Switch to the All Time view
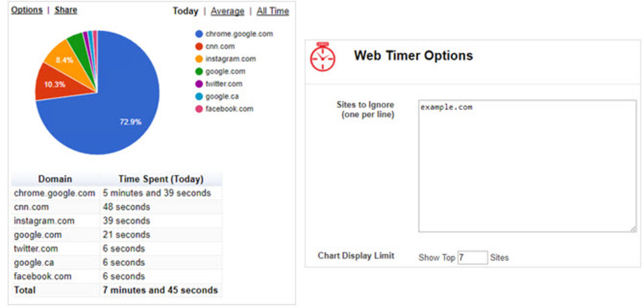The width and height of the screenshot is (644, 308). click(x=273, y=11)
